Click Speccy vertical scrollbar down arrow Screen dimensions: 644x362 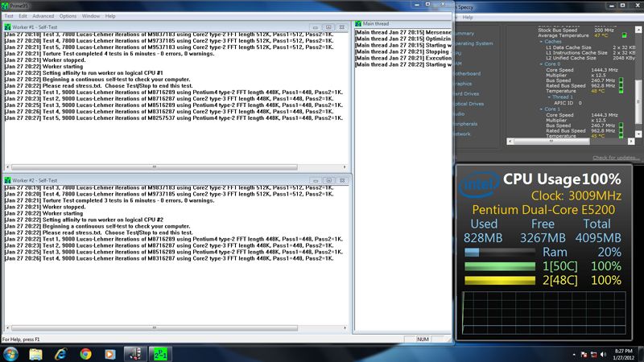click(x=638, y=134)
